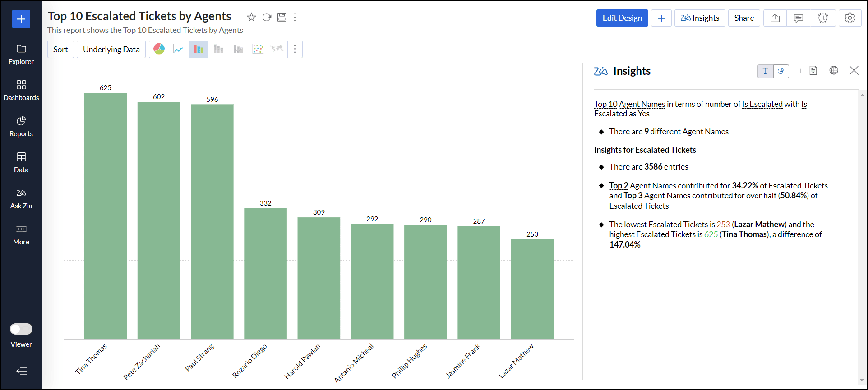Open report settings gear

pos(850,18)
